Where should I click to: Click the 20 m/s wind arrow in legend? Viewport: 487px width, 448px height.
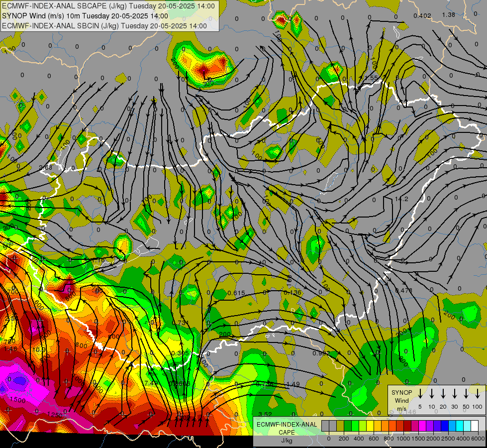click(x=443, y=393)
